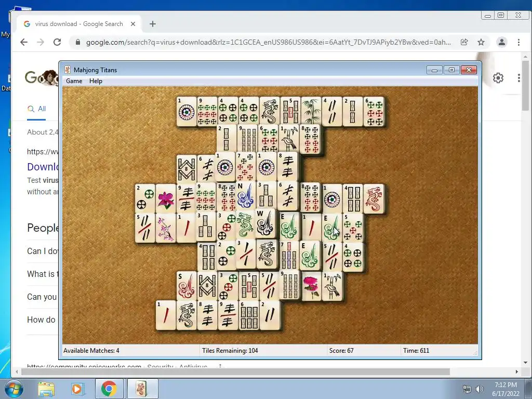
Task: View site information lock icon in Chrome
Action: (78, 42)
